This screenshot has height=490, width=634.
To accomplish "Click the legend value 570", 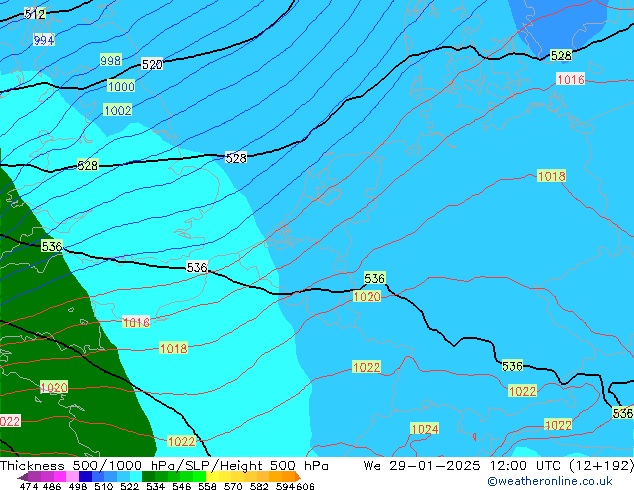I will (x=233, y=486).
